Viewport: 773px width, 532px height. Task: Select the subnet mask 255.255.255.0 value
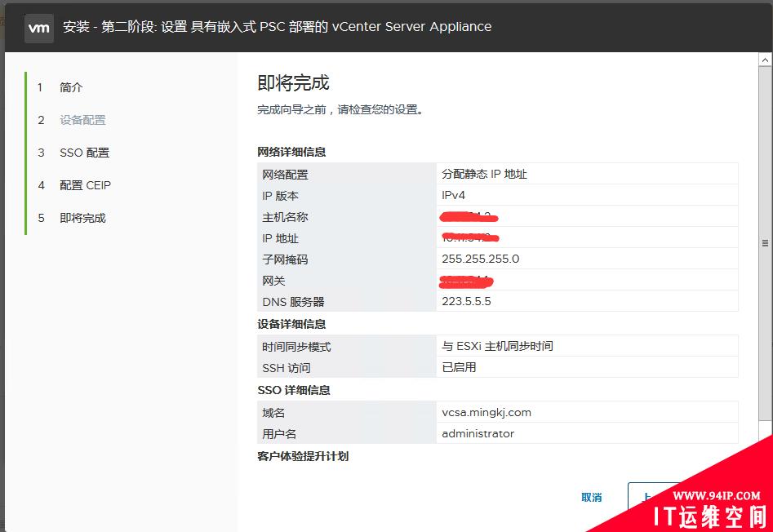pyautogui.click(x=481, y=259)
